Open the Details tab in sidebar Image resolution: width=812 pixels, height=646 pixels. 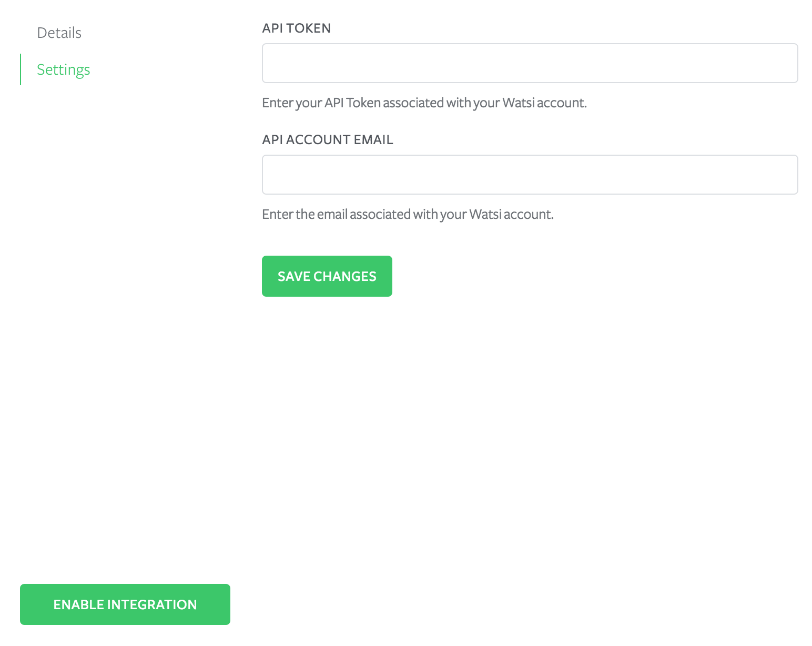(x=59, y=33)
